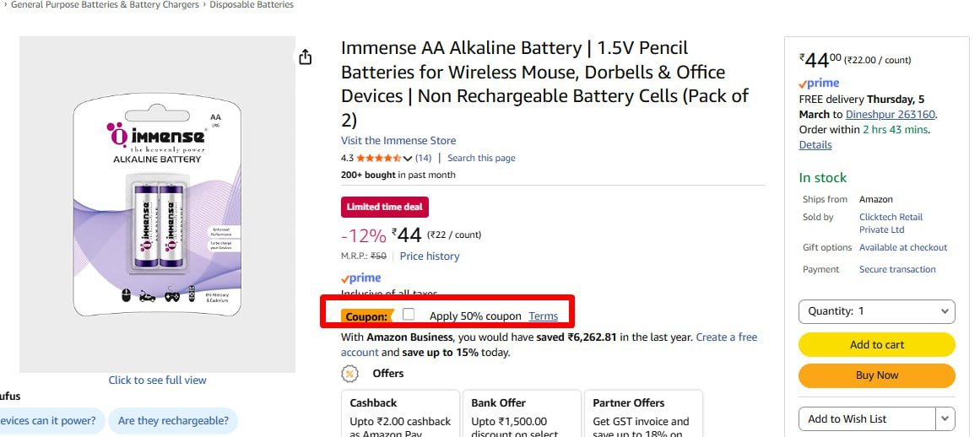Open the Clicktech Retail seller link
Viewport: 980px width, 437px height.
coord(891,223)
